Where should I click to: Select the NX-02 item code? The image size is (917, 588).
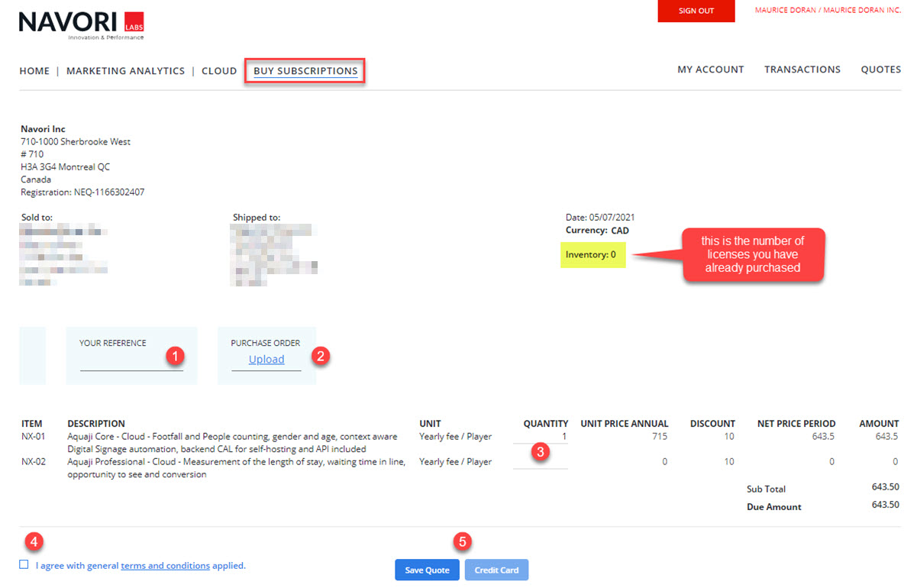point(33,462)
